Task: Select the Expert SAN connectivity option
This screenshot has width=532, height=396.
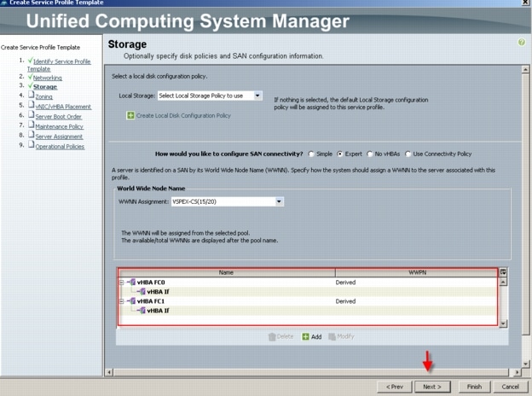Action: coord(339,154)
